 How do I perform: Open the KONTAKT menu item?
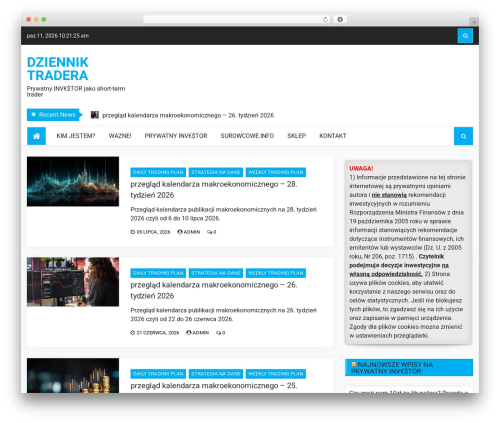tap(333, 136)
